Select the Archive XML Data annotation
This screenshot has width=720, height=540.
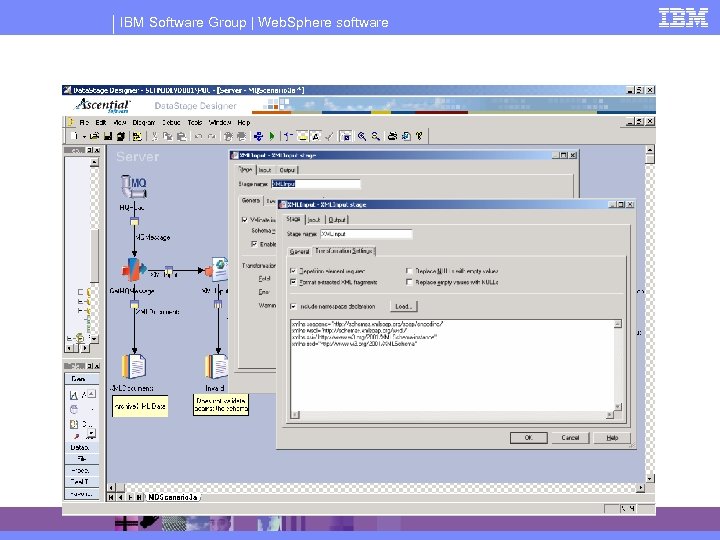[140, 406]
